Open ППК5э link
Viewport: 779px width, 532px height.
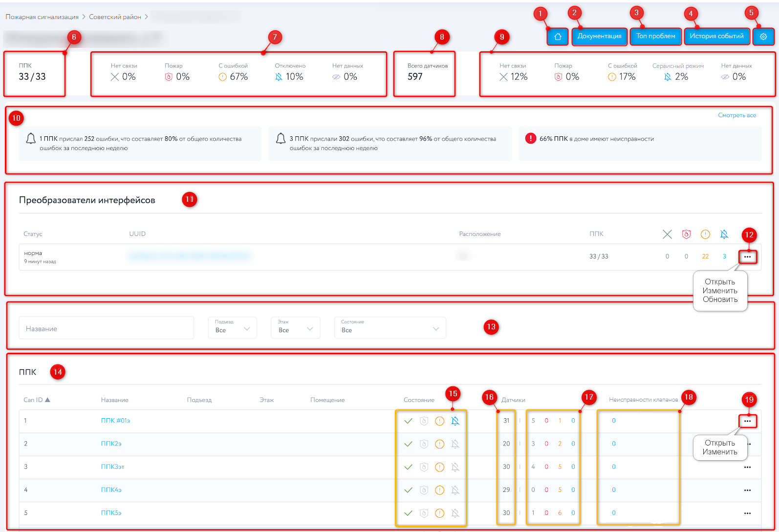pyautogui.click(x=111, y=513)
